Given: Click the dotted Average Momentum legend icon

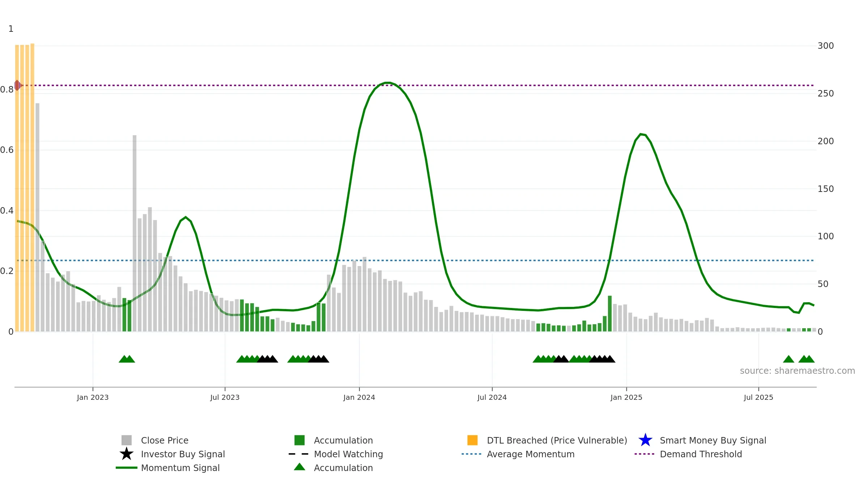Looking at the screenshot, I should click(x=472, y=454).
